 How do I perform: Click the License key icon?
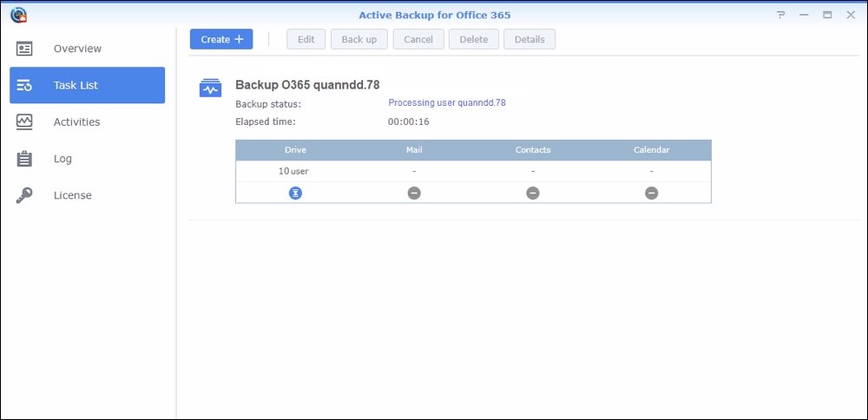pyautogui.click(x=24, y=195)
